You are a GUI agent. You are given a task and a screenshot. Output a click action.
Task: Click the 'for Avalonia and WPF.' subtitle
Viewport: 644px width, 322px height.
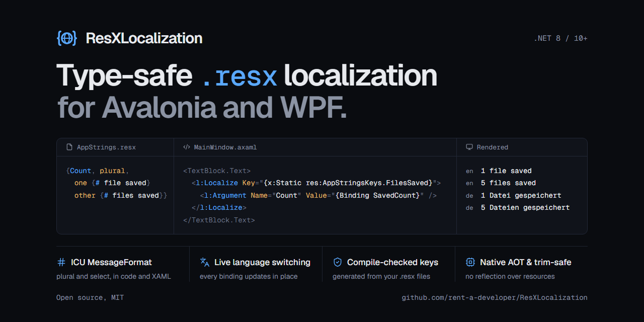202,107
